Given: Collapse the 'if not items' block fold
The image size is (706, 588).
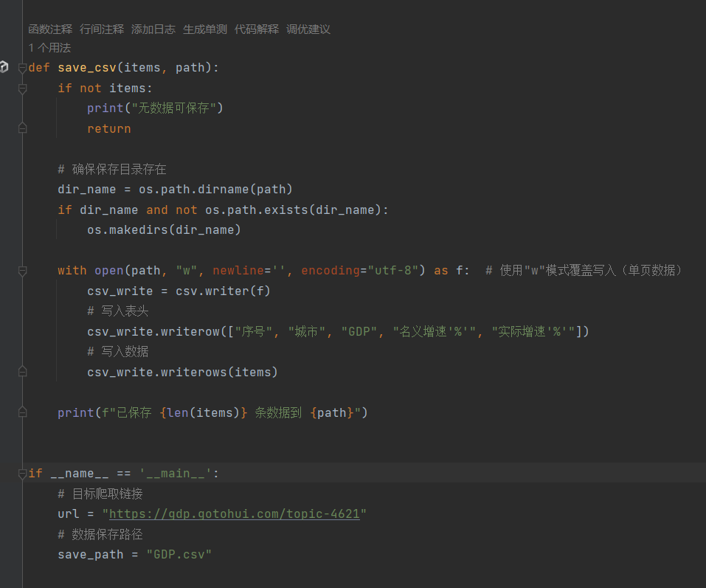Looking at the screenshot, I should click(23, 89).
